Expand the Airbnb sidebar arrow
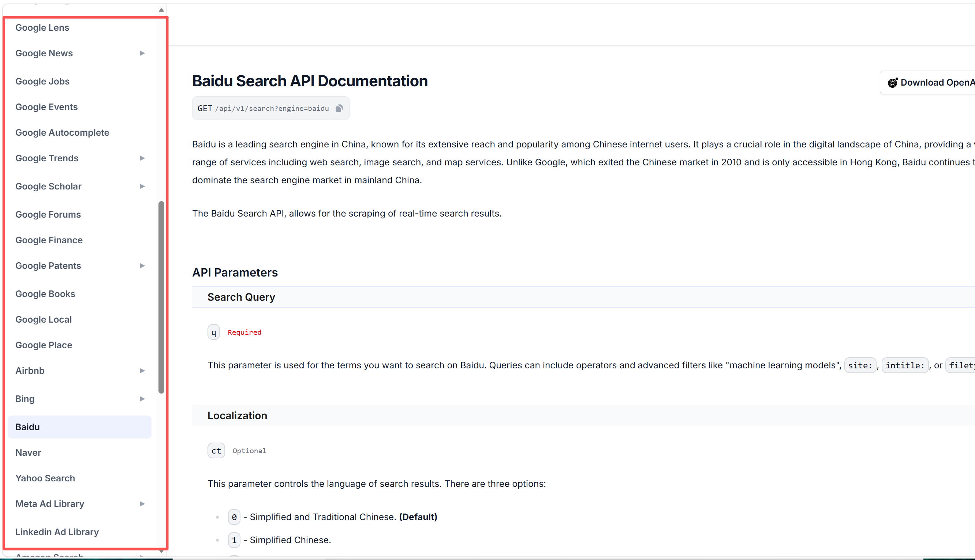Image resolution: width=975 pixels, height=560 pixels. [x=142, y=371]
